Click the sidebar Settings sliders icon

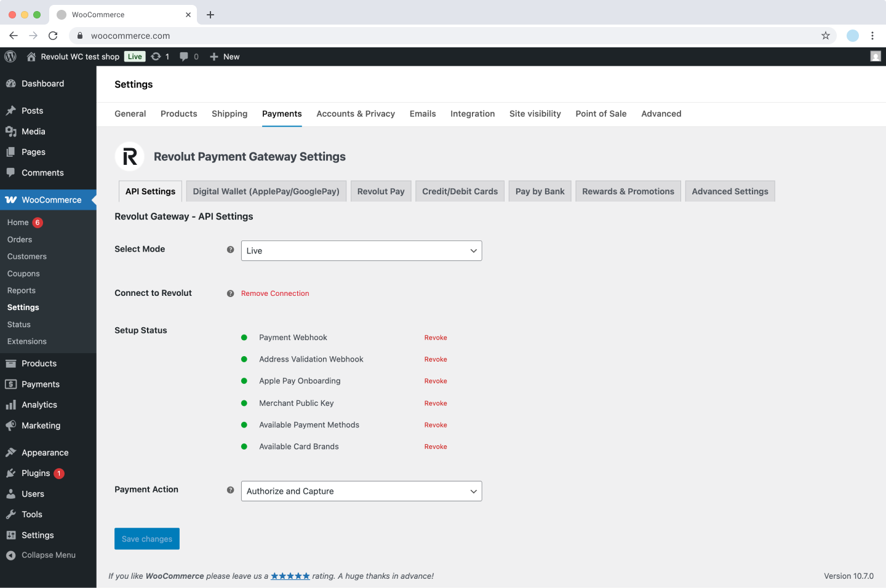coord(11,535)
